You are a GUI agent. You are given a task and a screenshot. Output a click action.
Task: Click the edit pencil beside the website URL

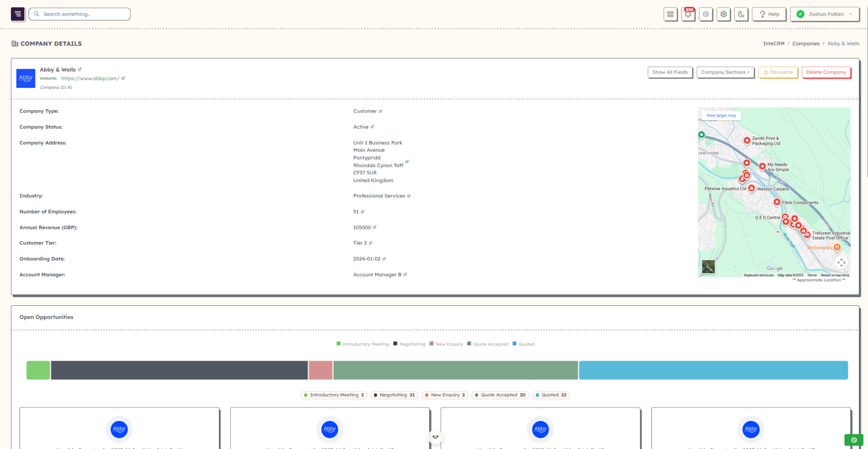click(123, 78)
